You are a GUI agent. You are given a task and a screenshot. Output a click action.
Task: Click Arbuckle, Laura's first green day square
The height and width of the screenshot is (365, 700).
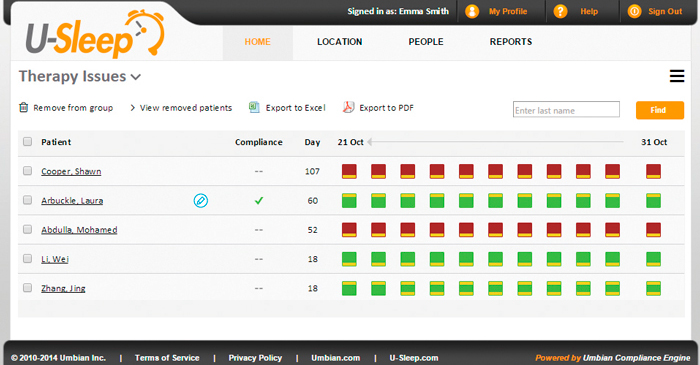pos(349,201)
